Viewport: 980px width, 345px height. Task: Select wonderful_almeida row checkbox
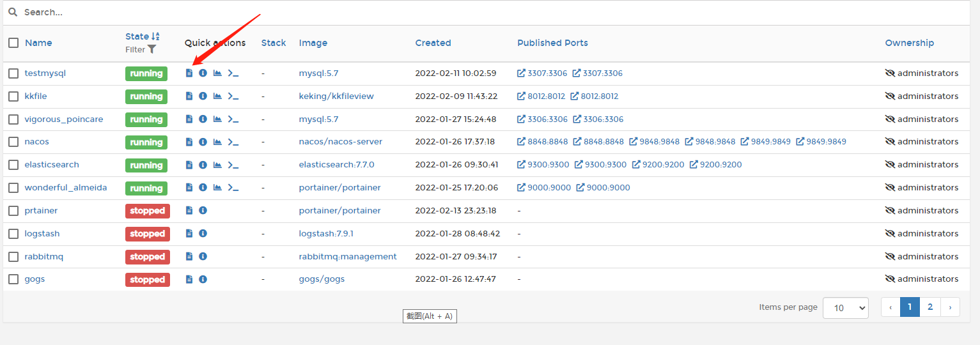[13, 188]
